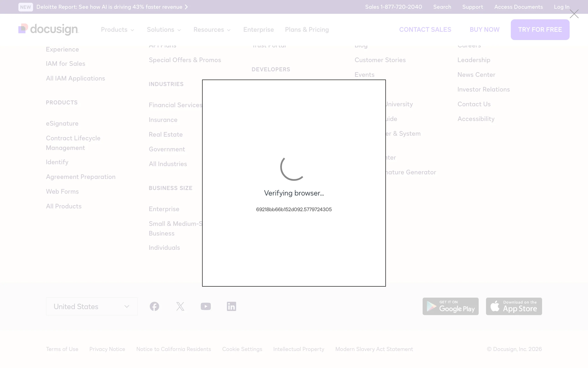The image size is (588, 368).
Task: Open the Identify product link
Action: [x=57, y=162]
